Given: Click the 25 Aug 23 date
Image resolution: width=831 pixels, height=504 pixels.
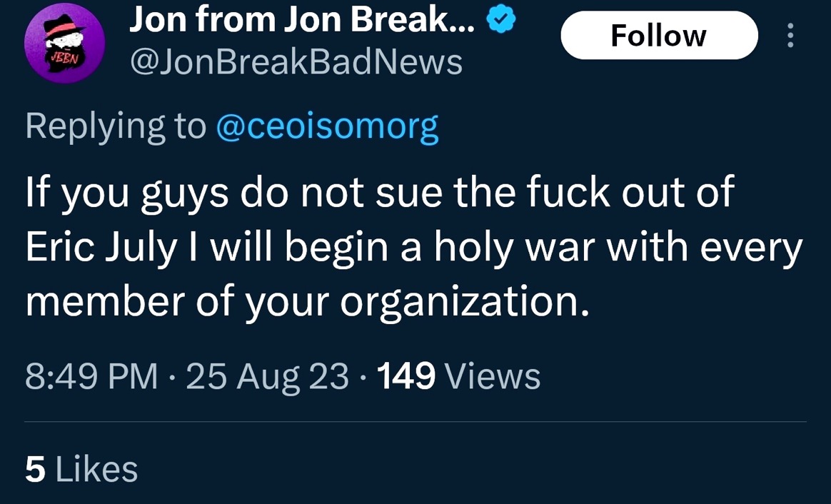Looking at the screenshot, I should (268, 376).
